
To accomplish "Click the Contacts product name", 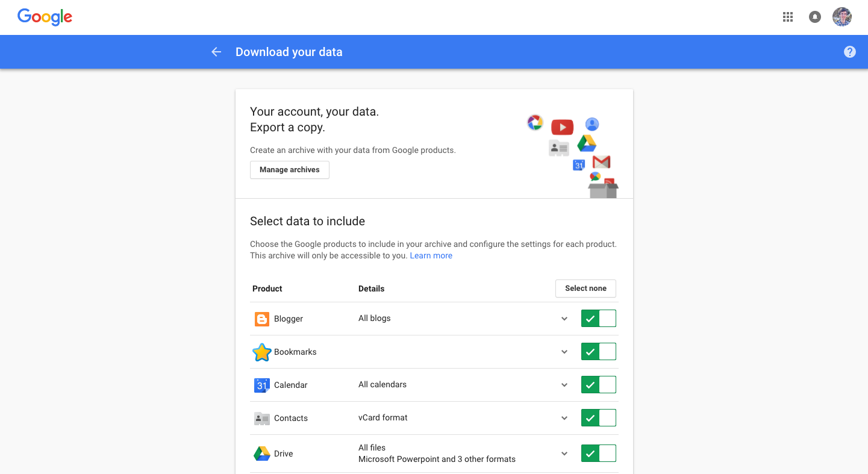I will tap(291, 418).
